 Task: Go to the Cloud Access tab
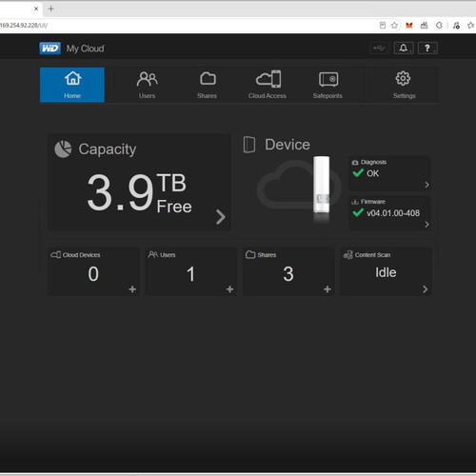[x=268, y=85]
